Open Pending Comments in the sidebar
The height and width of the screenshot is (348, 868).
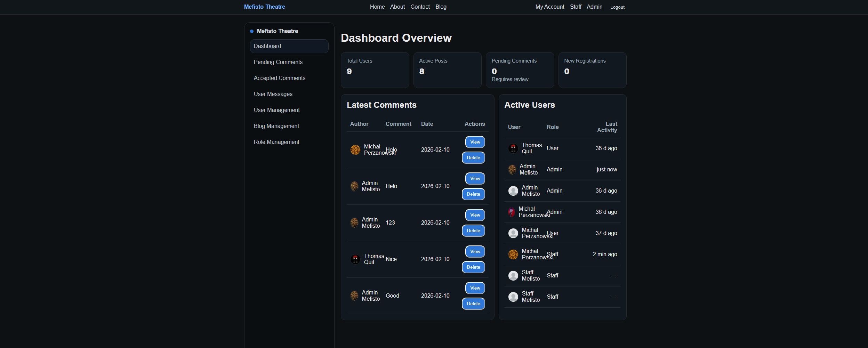(x=278, y=62)
